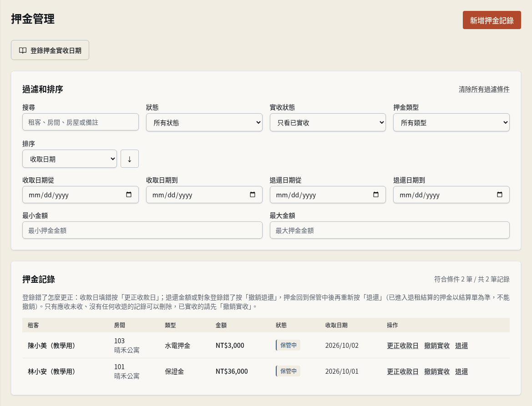Clear filters via 清除所有過濾條件 link
This screenshot has width=532, height=406.
coord(484,89)
